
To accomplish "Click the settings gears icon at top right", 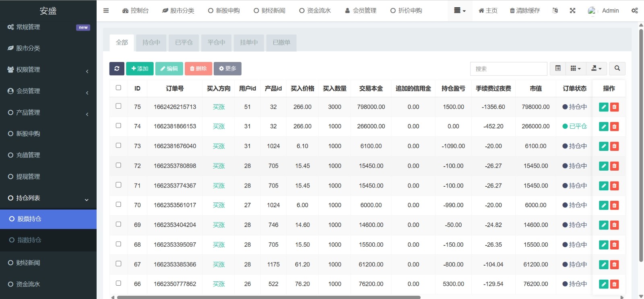I will click(x=634, y=11).
